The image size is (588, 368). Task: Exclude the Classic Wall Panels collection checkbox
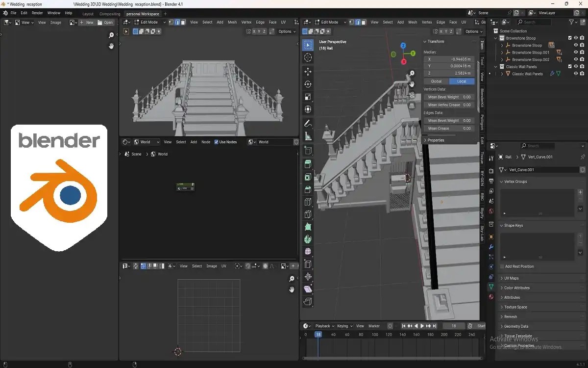[570, 67]
